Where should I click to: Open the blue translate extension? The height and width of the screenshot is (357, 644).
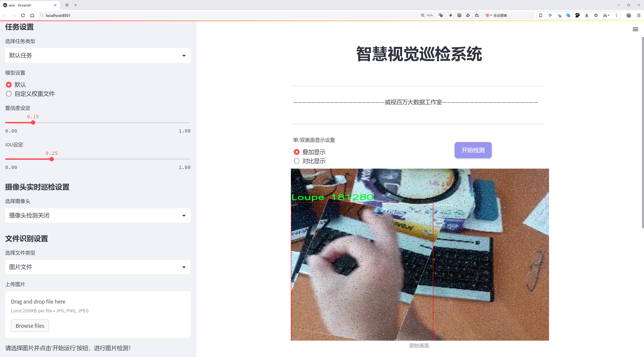pyautogui.click(x=568, y=15)
